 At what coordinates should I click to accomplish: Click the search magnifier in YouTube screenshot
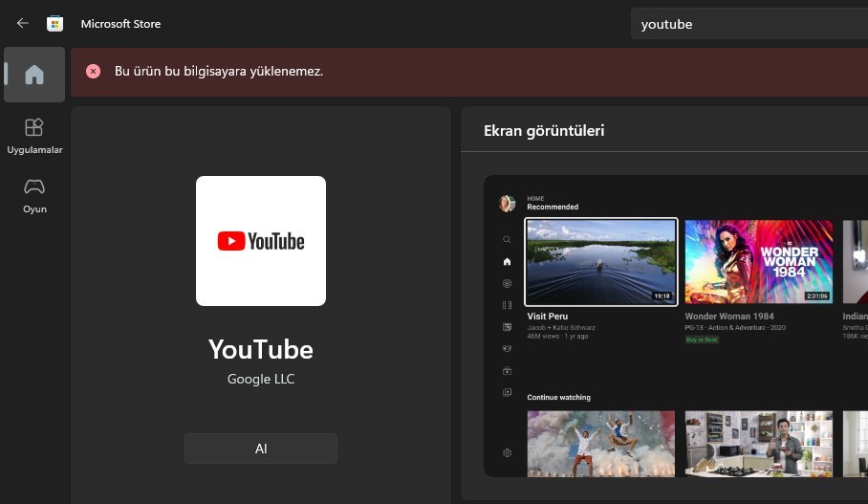tap(507, 239)
